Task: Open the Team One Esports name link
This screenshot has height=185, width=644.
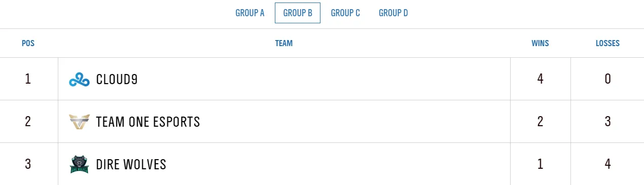Action: (x=148, y=122)
